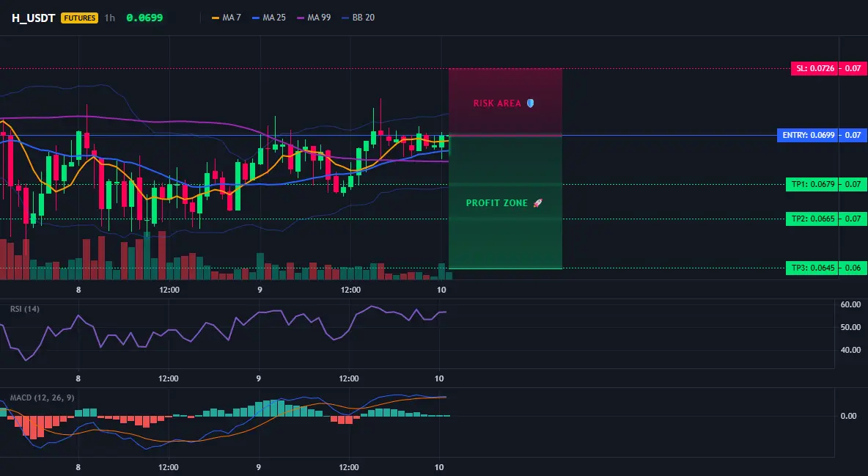Toggle the MA 99 legend item
The width and height of the screenshot is (868, 476).
(314, 18)
